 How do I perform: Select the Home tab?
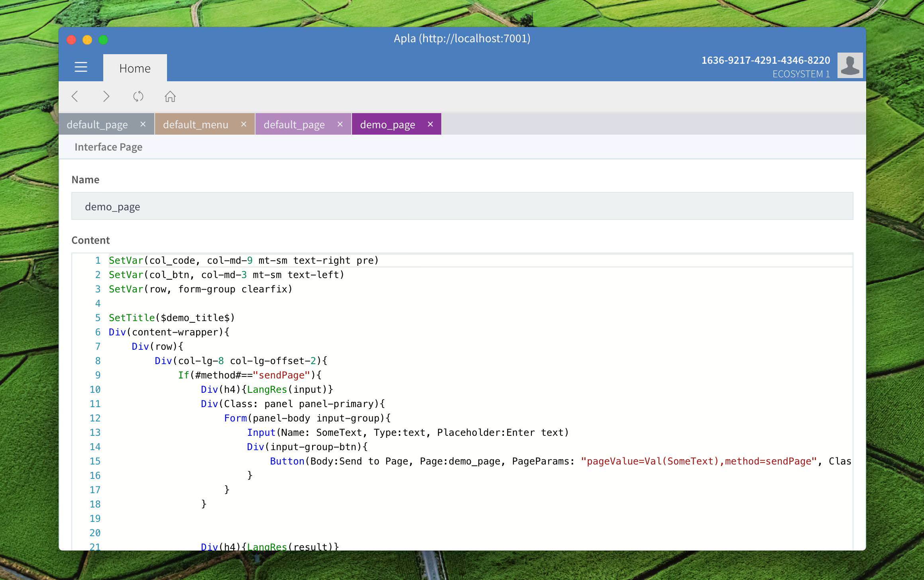[135, 69]
